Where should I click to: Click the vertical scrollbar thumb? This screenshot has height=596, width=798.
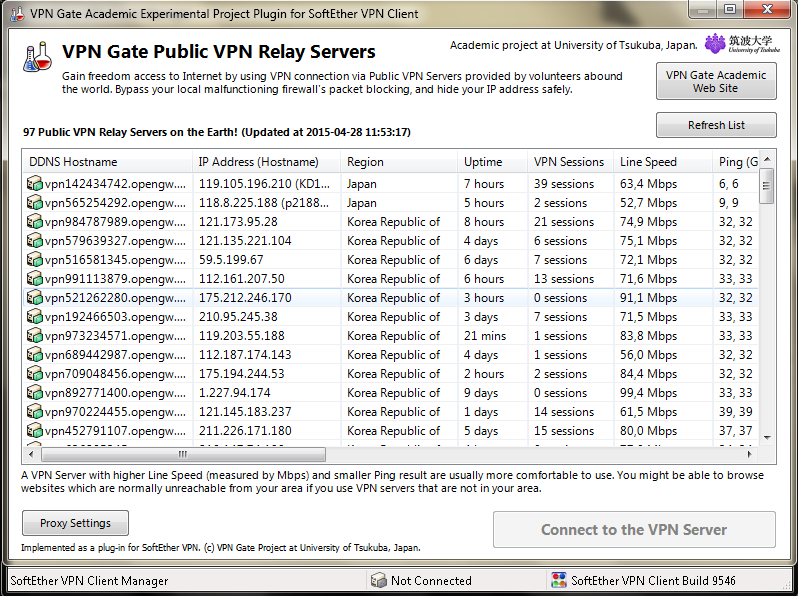tap(767, 186)
